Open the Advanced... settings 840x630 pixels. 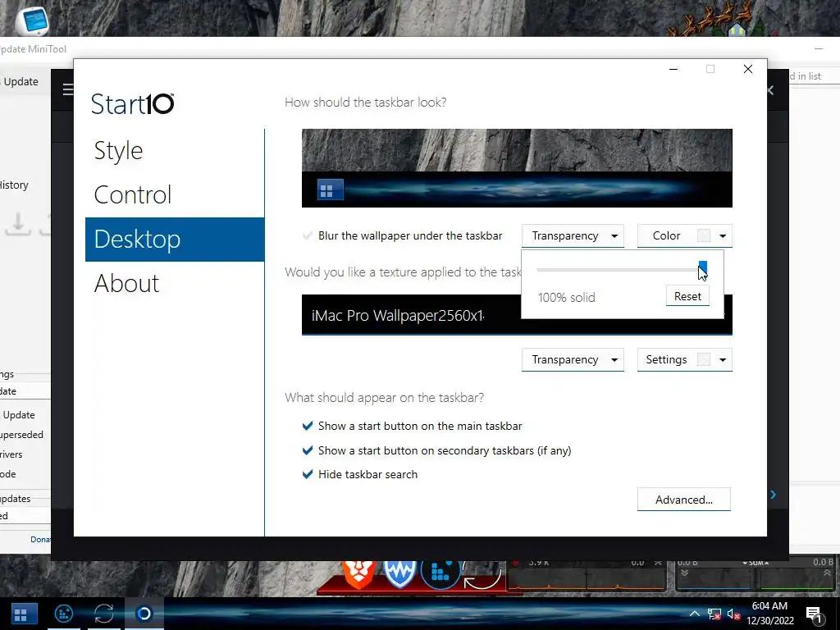click(684, 500)
